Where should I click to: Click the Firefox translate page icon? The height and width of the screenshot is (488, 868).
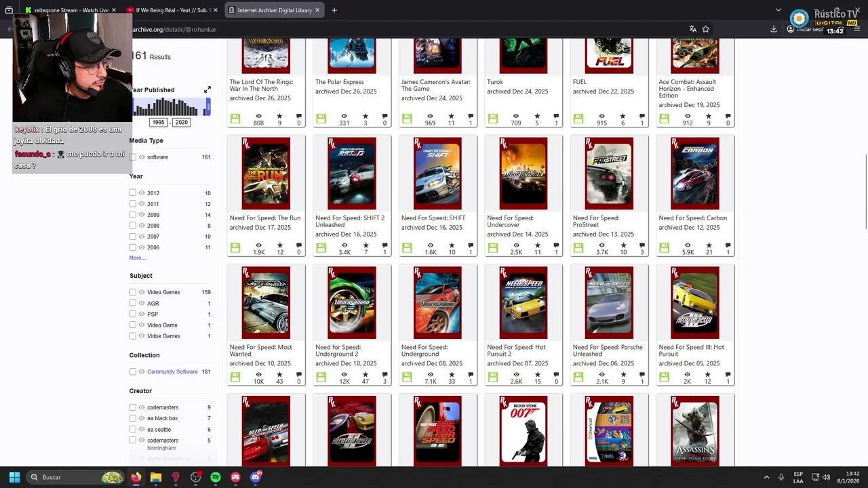(x=692, y=29)
